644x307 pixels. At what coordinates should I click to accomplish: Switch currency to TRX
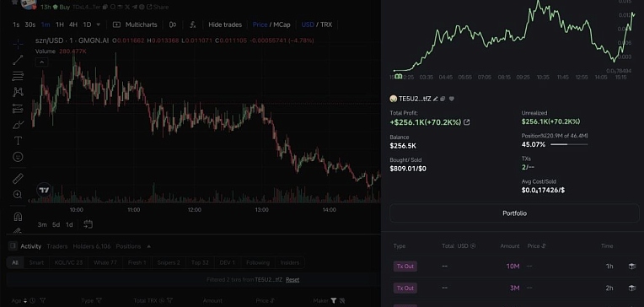click(x=326, y=24)
